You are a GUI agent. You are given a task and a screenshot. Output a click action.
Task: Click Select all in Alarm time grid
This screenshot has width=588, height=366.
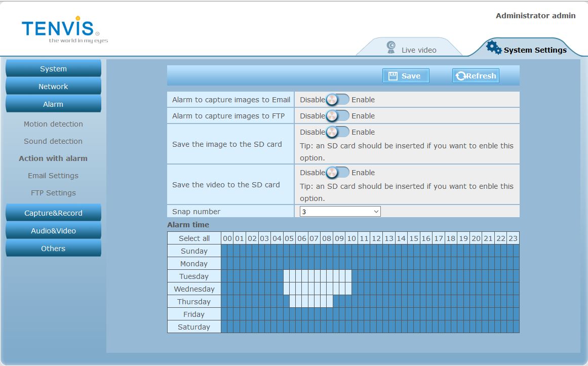194,238
